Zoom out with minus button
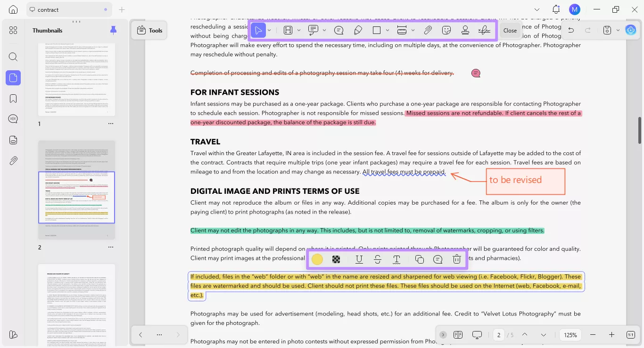Screen dimensions: 644x348 click(x=593, y=335)
